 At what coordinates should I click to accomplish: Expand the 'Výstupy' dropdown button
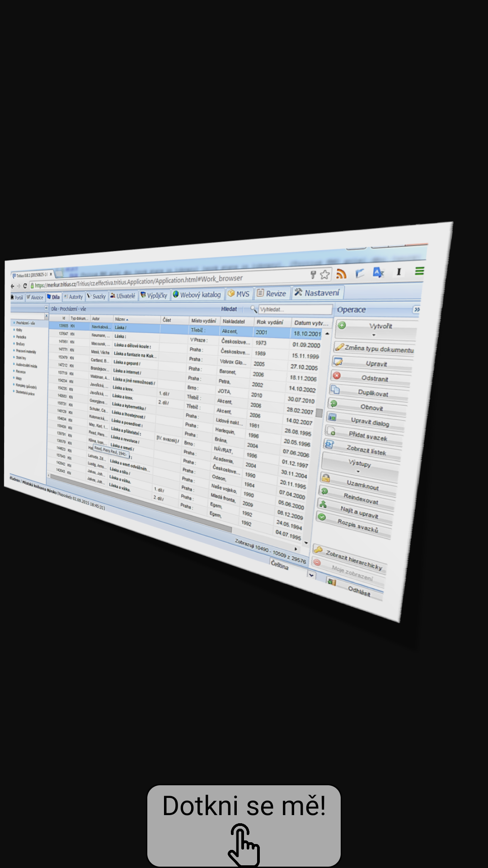pos(360,467)
